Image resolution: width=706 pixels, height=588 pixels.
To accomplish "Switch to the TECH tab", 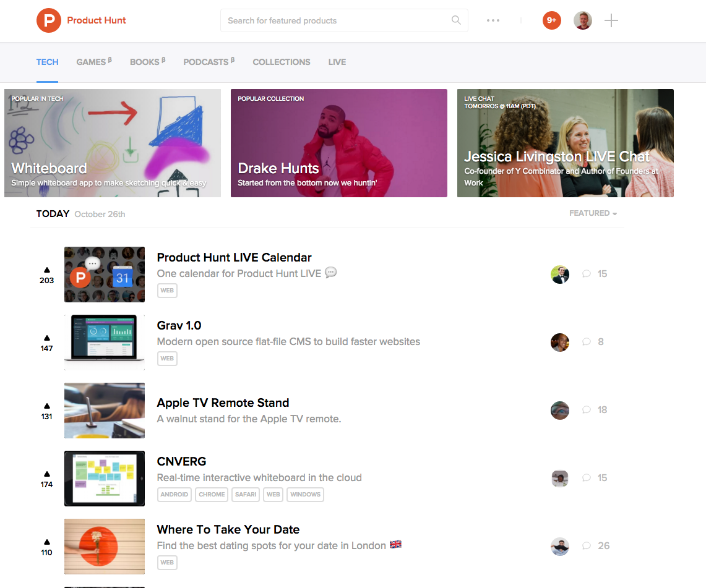I will pos(47,62).
